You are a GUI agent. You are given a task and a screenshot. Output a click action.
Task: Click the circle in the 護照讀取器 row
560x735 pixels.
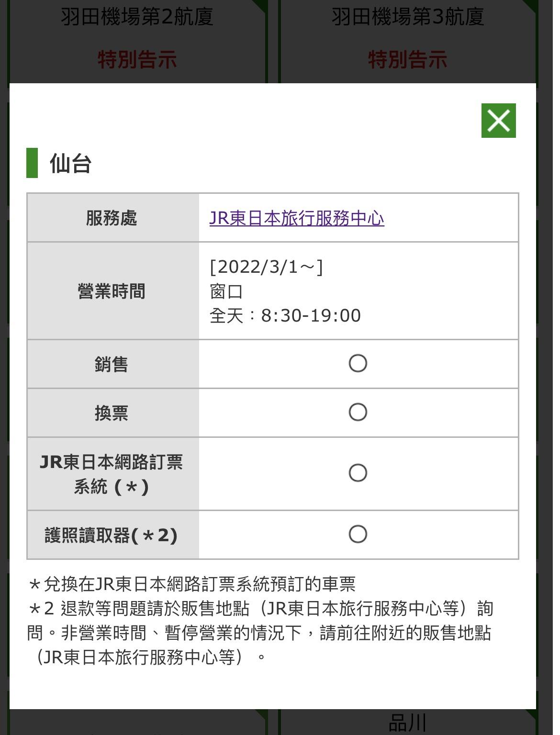coord(358,535)
